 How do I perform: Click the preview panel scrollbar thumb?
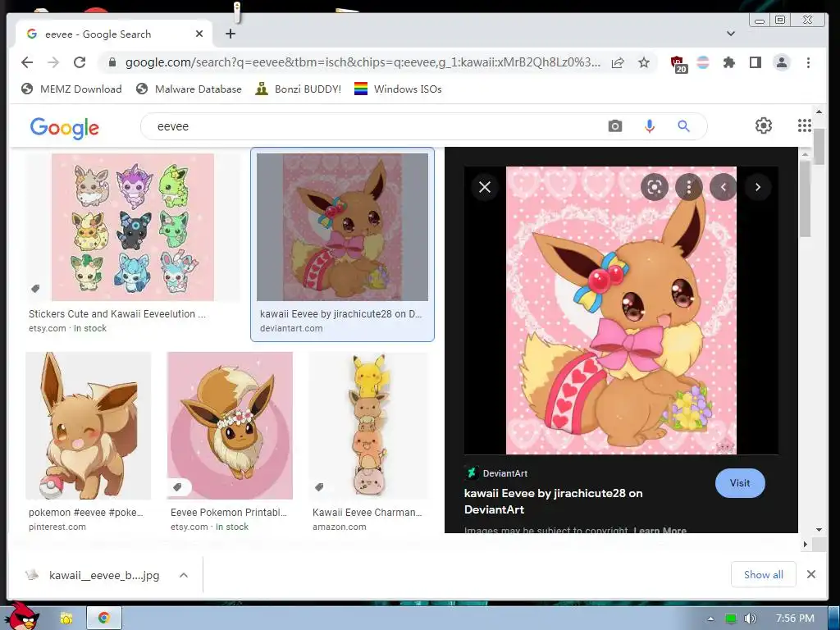coord(805,199)
